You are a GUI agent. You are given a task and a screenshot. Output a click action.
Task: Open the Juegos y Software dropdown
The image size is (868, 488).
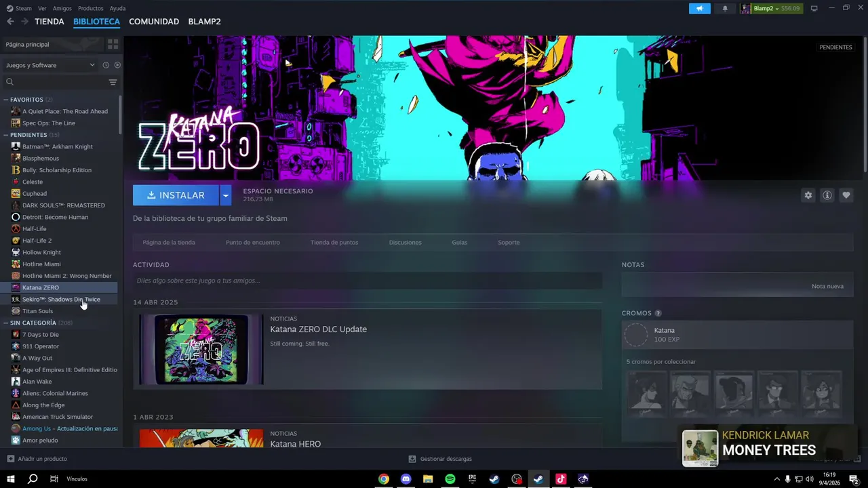[50, 65]
